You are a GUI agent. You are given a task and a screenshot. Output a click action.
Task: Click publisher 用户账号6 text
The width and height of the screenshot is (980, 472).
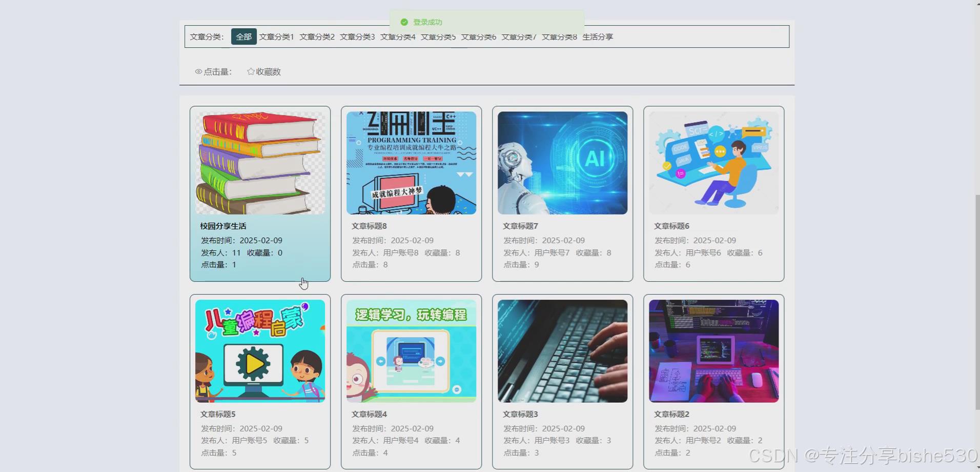tap(703, 252)
